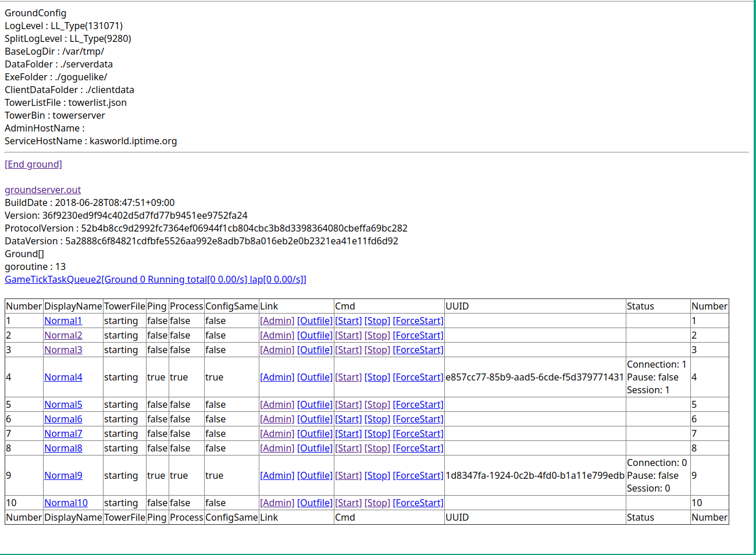
Task: Click the ProtocolVersion hash line
Action: pyautogui.click(x=206, y=228)
